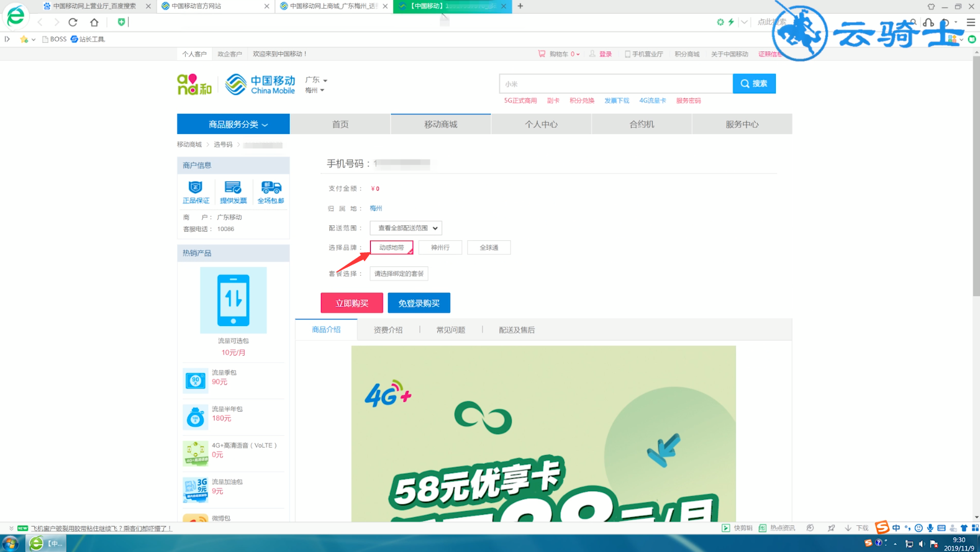The width and height of the screenshot is (980, 552).
Task: Open 流量加油包 product icon
Action: click(195, 490)
